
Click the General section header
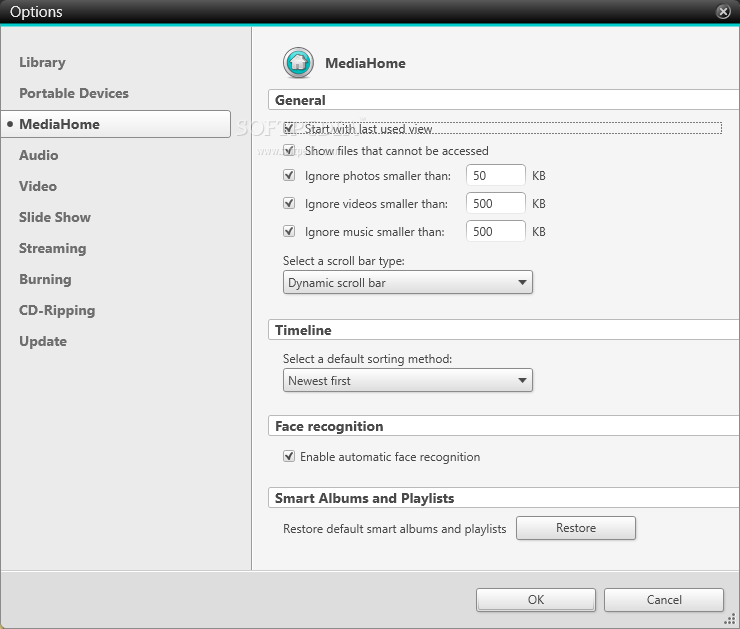pos(503,100)
